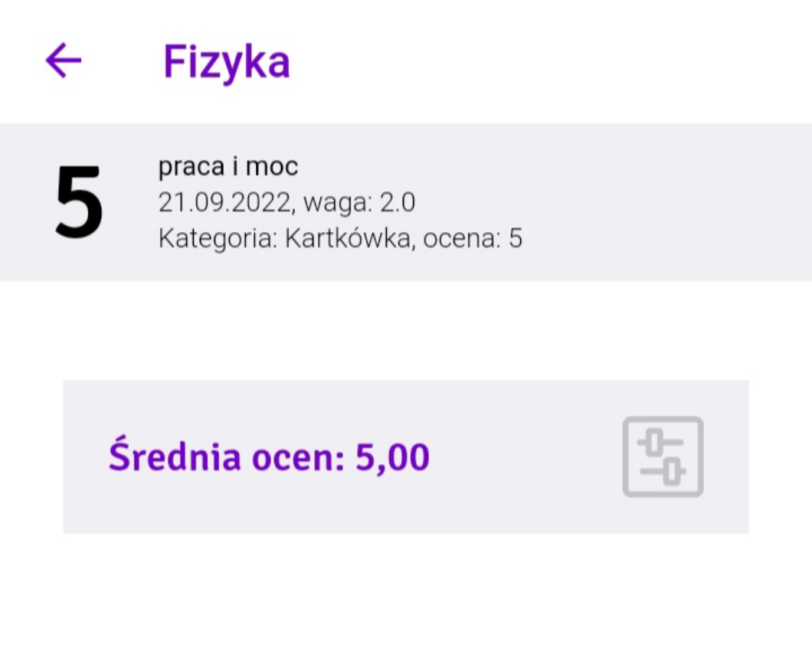
Task: Tap the average value 5,00
Action: click(392, 457)
